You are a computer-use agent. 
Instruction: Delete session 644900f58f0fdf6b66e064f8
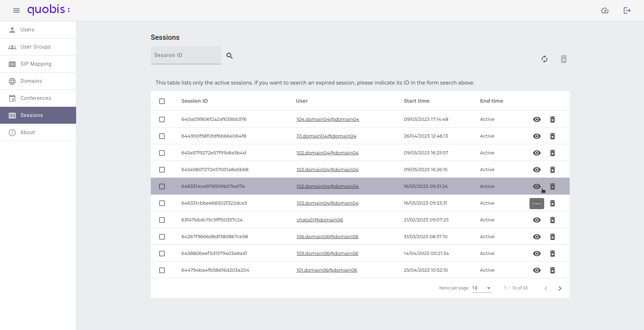[x=553, y=136]
